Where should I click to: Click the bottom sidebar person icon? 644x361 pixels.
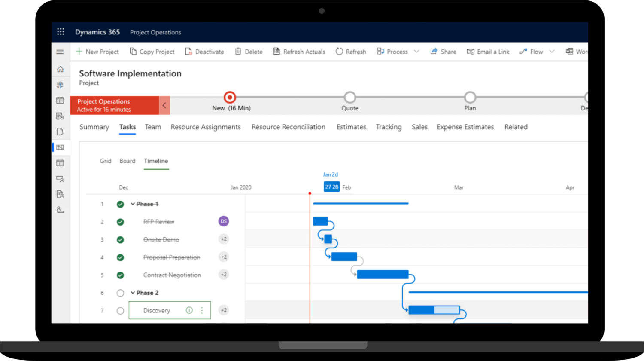tap(60, 210)
